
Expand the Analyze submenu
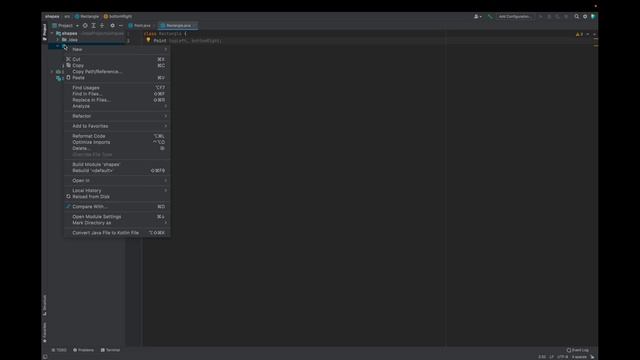coord(117,106)
